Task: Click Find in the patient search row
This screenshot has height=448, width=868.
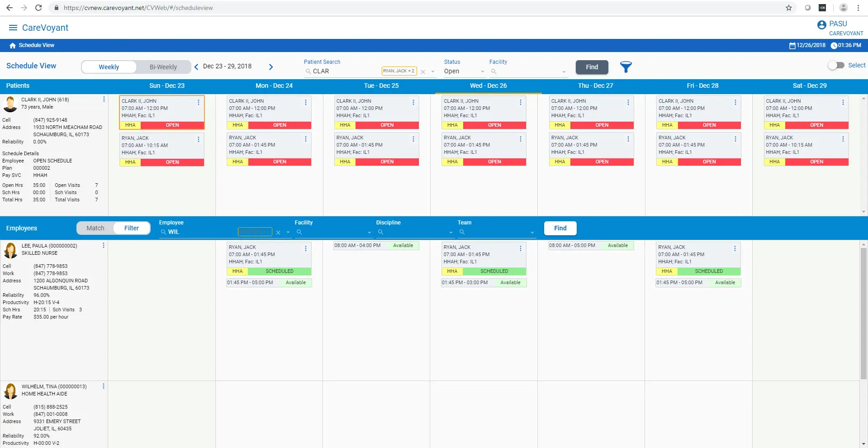Action: [591, 67]
